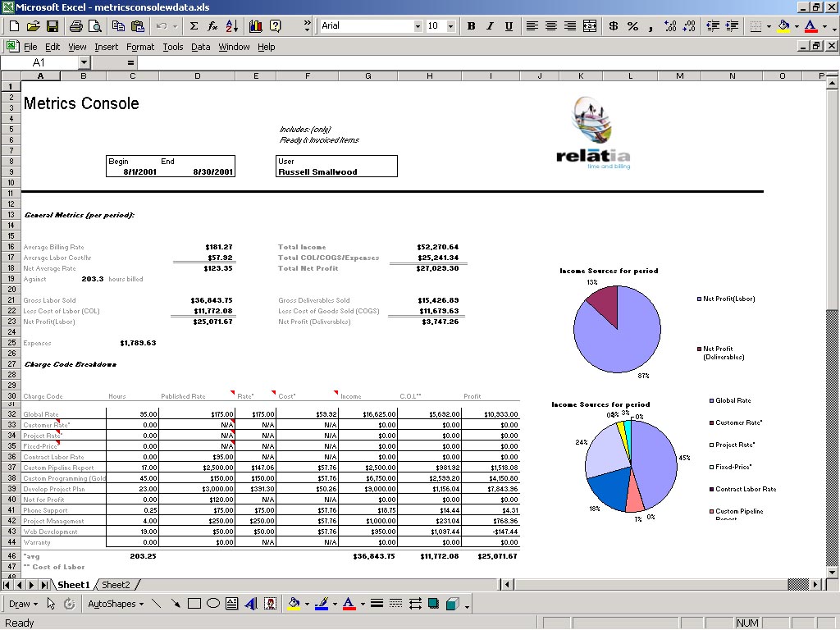Decrease decimal places
The height and width of the screenshot is (630, 840).
coord(689,25)
